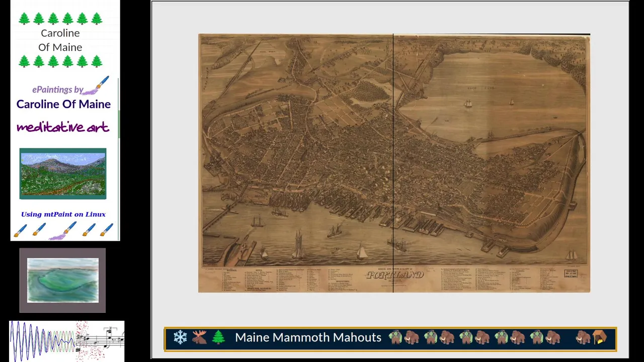The height and width of the screenshot is (362, 644).
Task: Click the Portland bird's-eye map image
Action: tap(394, 163)
